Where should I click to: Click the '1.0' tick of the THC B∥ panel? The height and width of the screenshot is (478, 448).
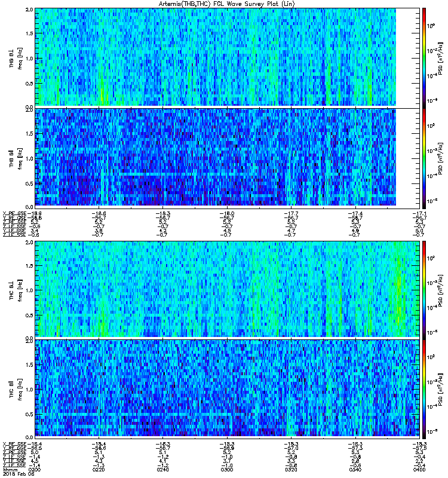click(x=29, y=390)
